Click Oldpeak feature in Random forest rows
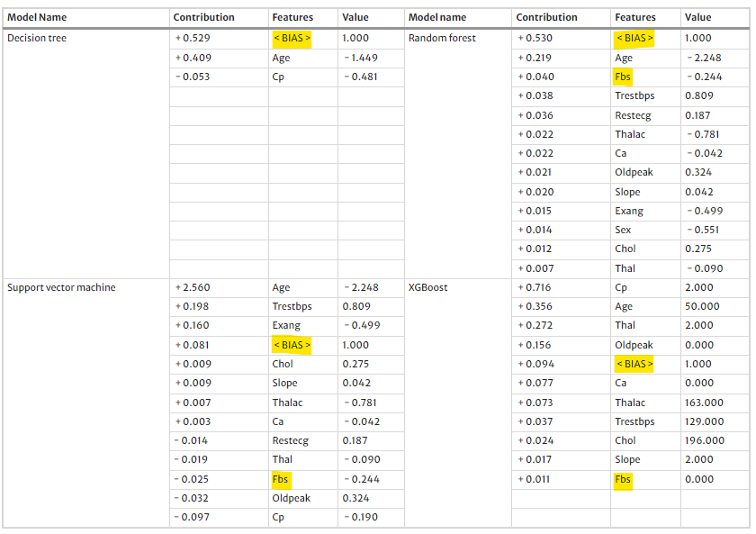The width and height of the screenshot is (756, 534). pyautogui.click(x=634, y=172)
